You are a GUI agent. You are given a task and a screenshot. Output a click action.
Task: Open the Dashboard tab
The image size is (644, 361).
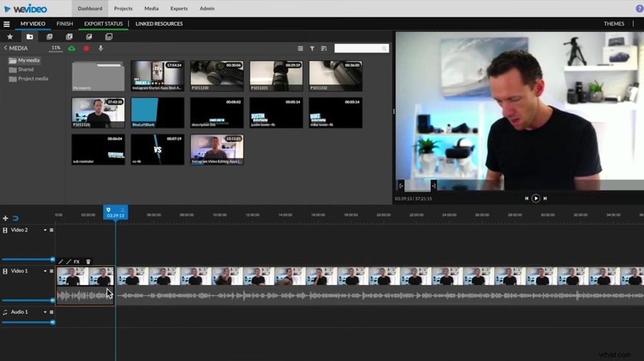click(x=90, y=8)
